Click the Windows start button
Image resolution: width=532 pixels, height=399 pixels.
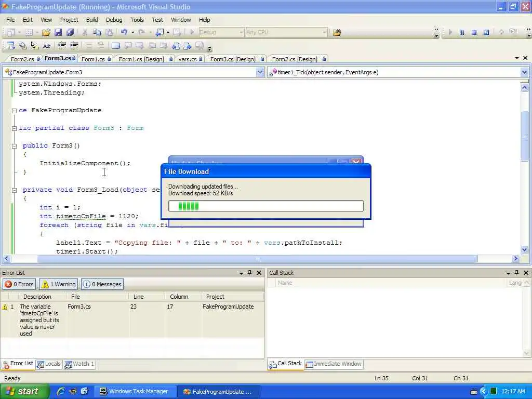[24, 391]
